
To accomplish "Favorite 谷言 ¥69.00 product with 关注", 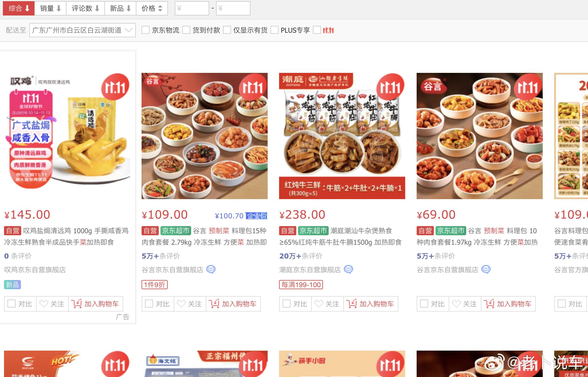I will (x=465, y=304).
